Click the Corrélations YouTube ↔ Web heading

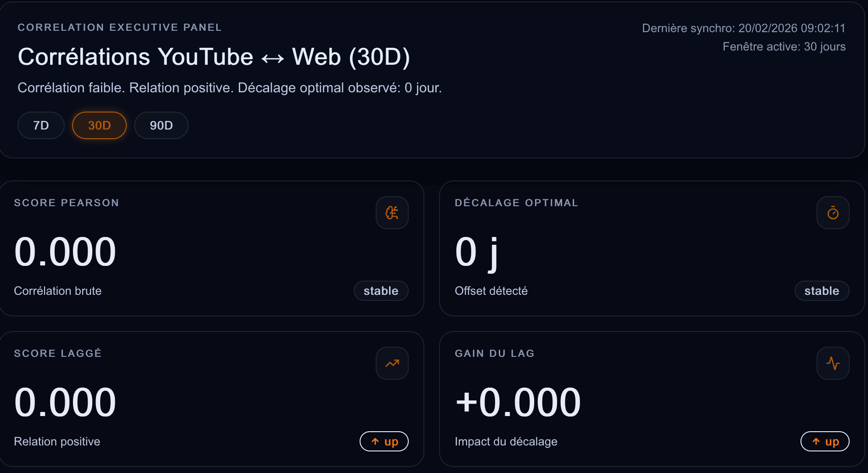click(x=214, y=57)
